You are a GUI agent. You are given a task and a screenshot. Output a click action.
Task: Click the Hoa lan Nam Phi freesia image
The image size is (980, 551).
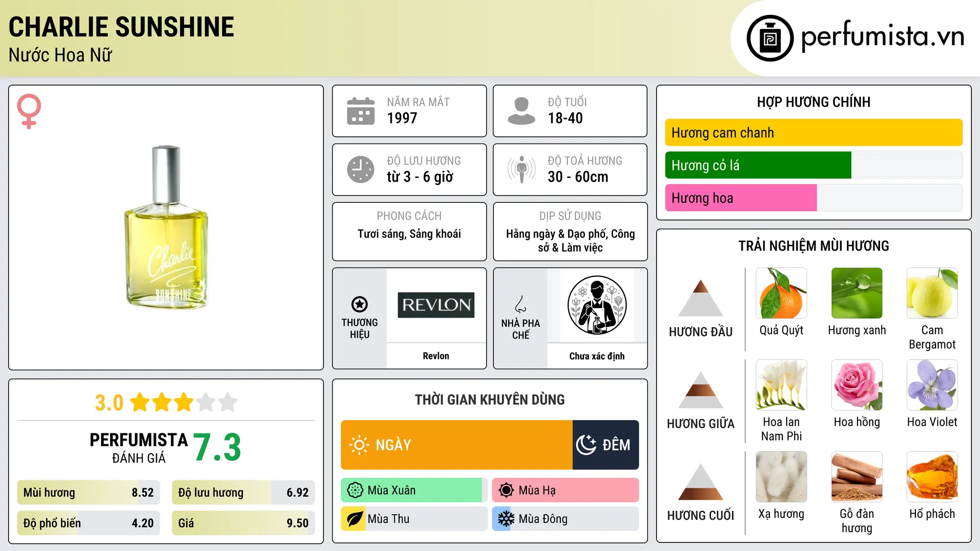[x=781, y=385]
